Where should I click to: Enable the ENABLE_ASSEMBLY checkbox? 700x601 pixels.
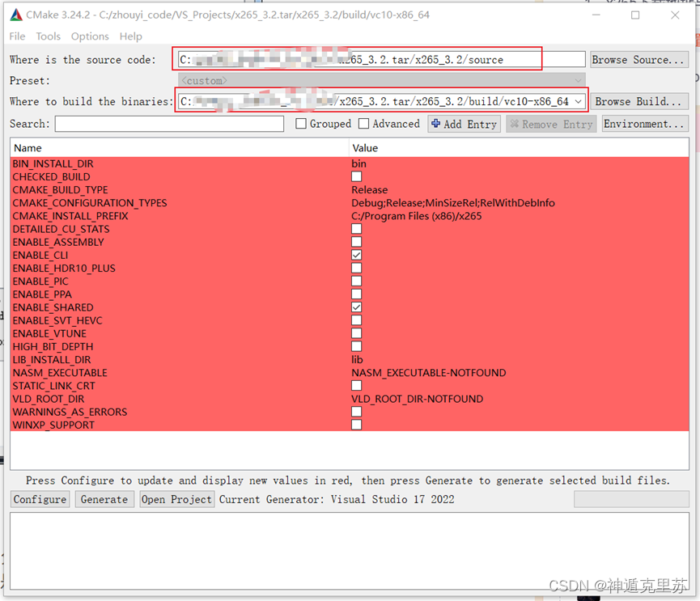click(x=356, y=242)
